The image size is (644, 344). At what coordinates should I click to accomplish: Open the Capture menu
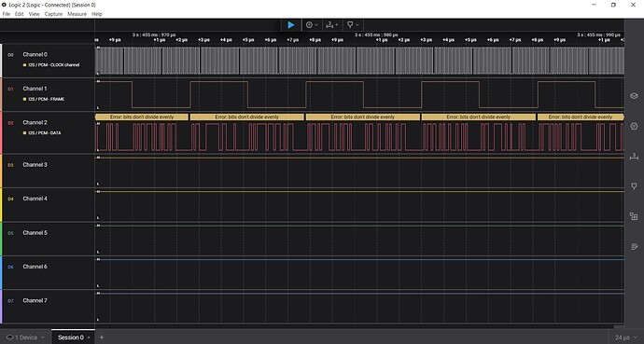tap(53, 14)
